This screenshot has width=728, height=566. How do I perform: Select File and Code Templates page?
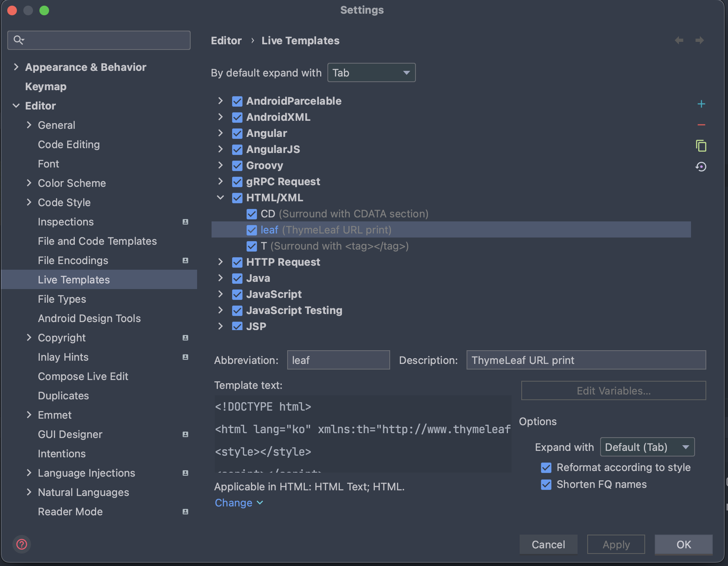tap(97, 241)
